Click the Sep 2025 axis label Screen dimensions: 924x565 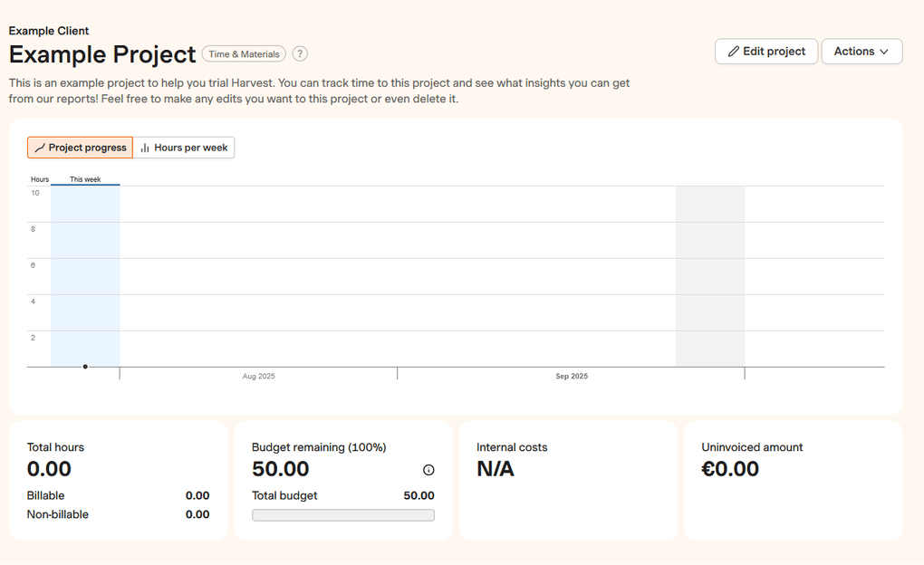point(572,375)
